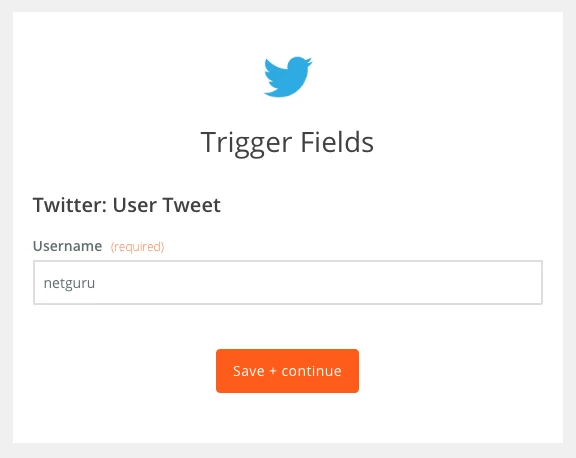The height and width of the screenshot is (458, 576).
Task: Click the Twitter bird's beak
Action: (309, 62)
